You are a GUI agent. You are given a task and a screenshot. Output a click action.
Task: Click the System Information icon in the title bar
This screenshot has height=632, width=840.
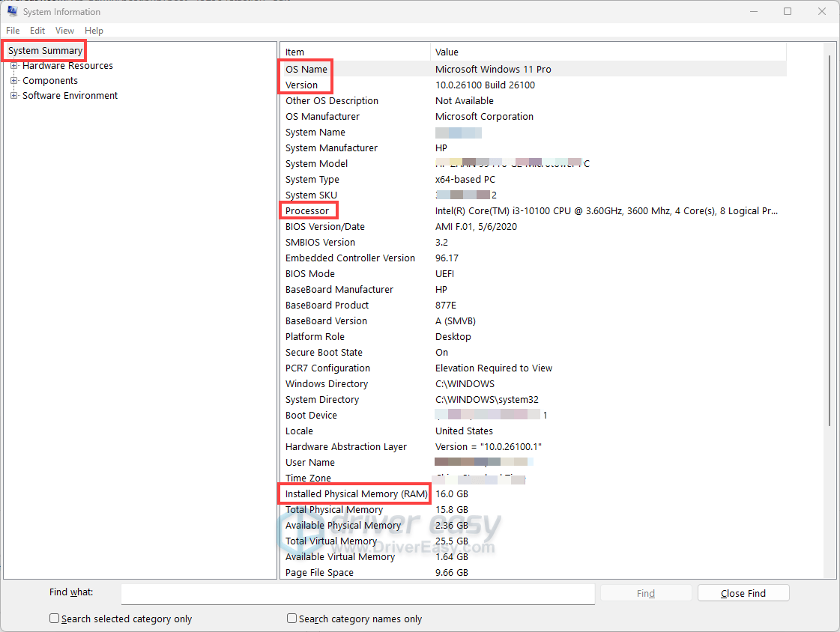point(11,11)
